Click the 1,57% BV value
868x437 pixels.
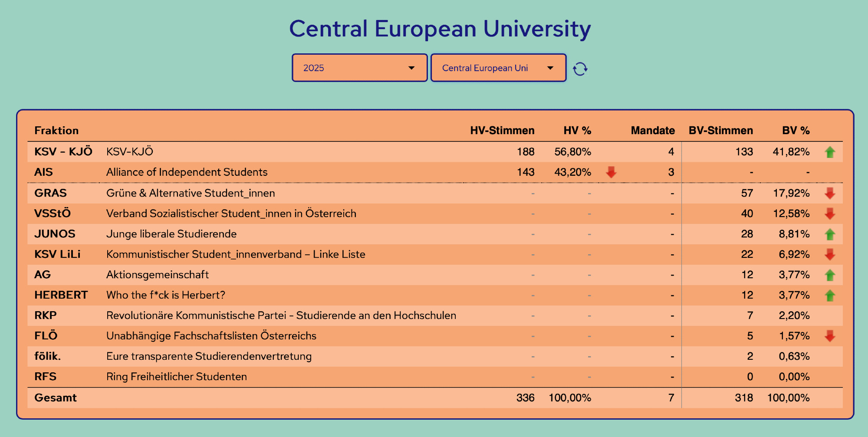[x=794, y=336]
